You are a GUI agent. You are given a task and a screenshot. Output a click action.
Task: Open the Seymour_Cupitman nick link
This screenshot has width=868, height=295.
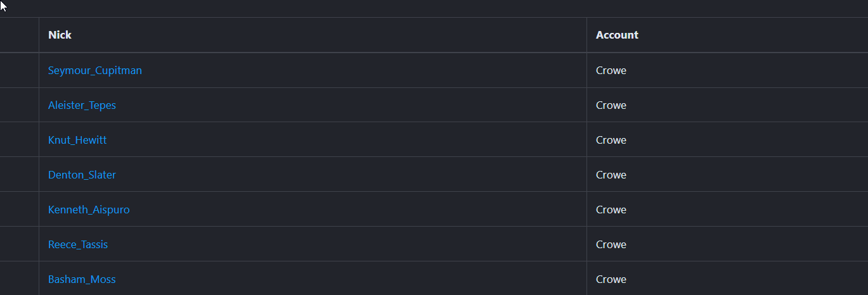95,70
